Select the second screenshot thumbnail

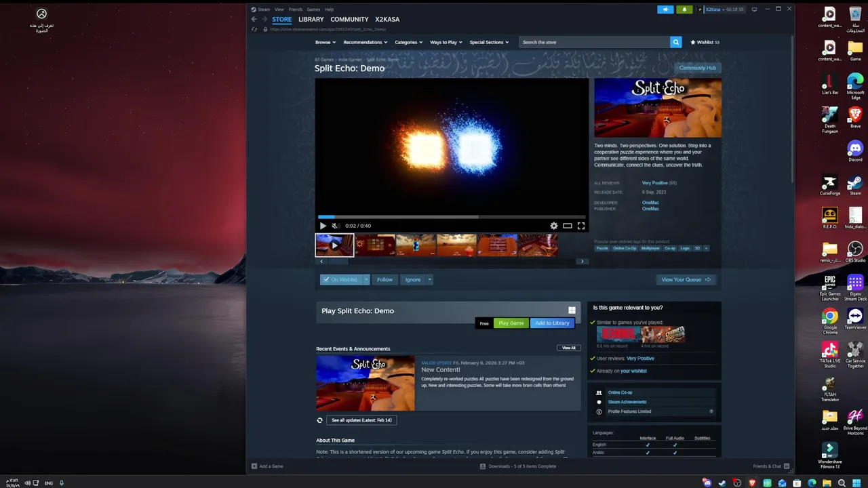(375, 245)
